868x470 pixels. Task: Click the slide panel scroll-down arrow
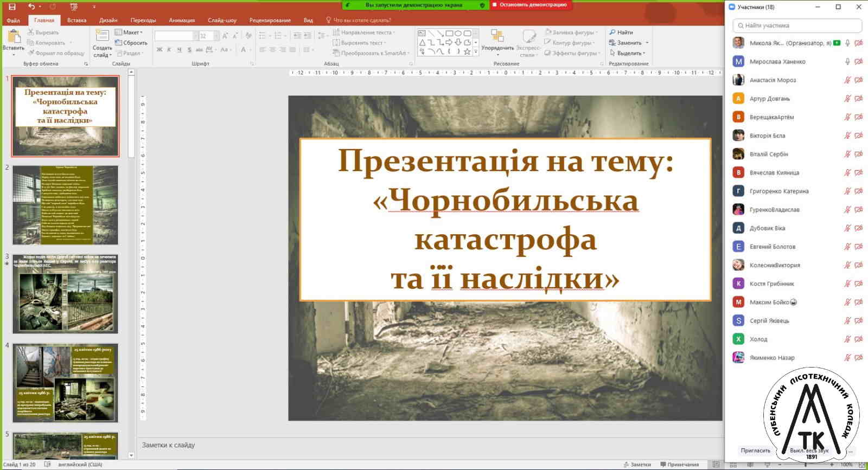click(131, 455)
